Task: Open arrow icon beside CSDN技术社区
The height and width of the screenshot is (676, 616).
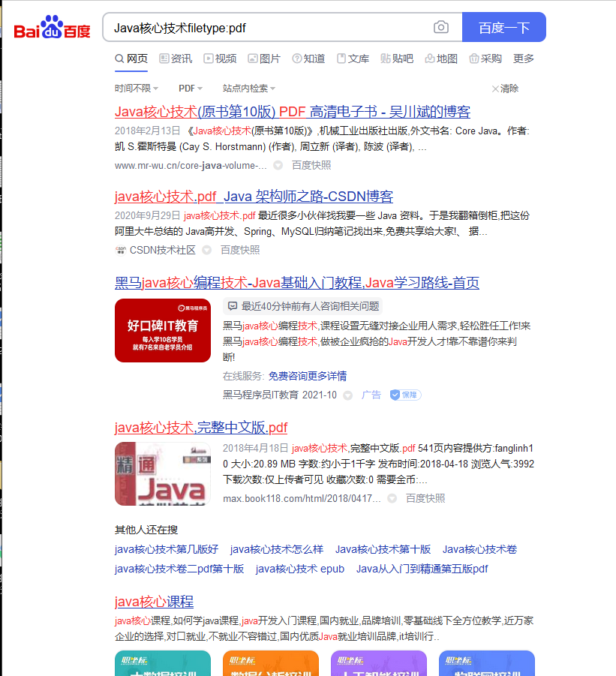Action: (x=207, y=250)
